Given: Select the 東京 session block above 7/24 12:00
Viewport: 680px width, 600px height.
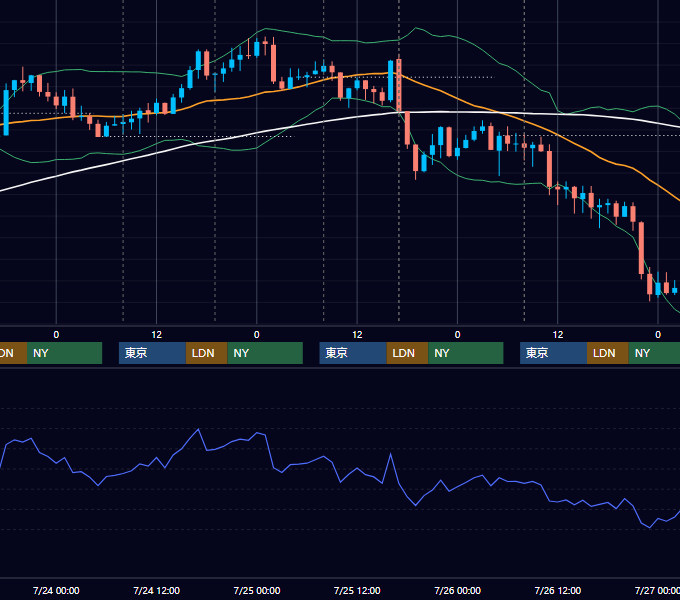Looking at the screenshot, I should click(x=153, y=353).
